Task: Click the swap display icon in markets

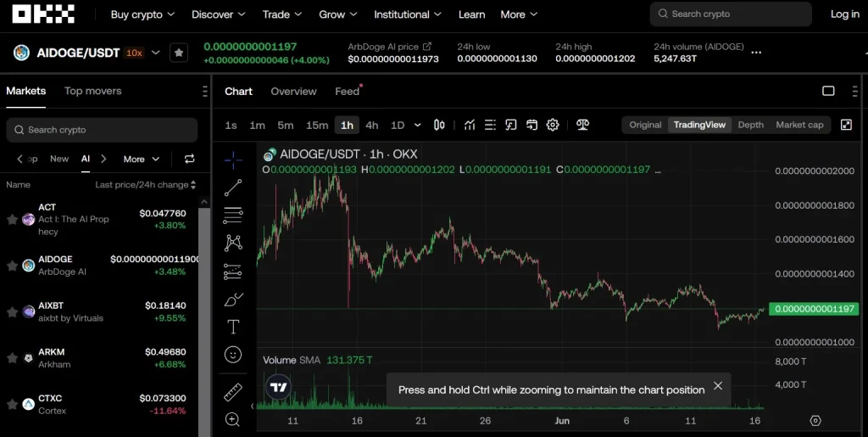Action: [189, 159]
